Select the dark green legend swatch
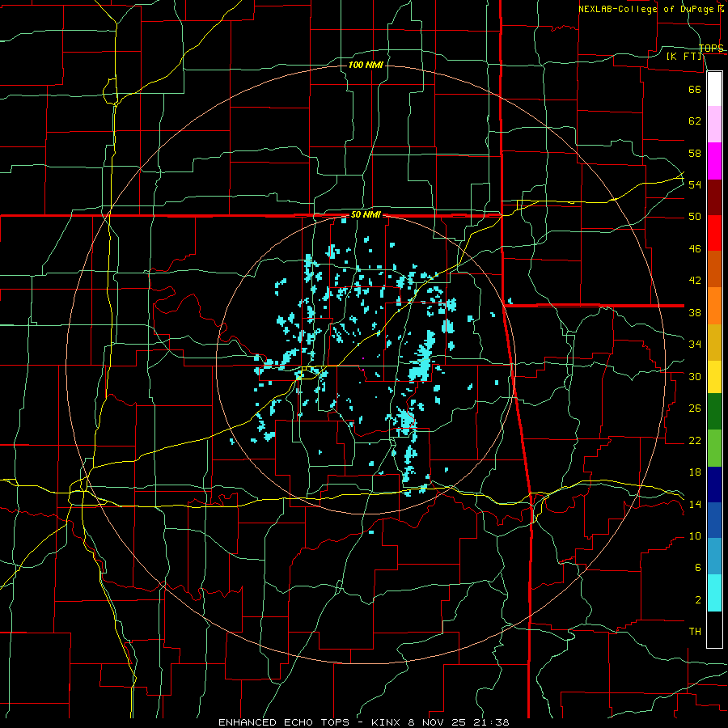 coord(714,411)
